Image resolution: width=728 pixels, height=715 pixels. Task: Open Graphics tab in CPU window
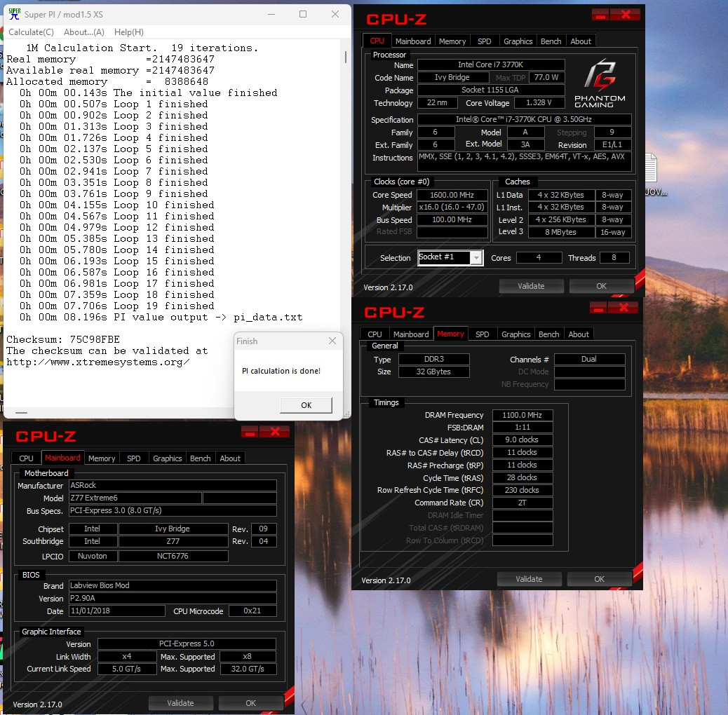(518, 41)
